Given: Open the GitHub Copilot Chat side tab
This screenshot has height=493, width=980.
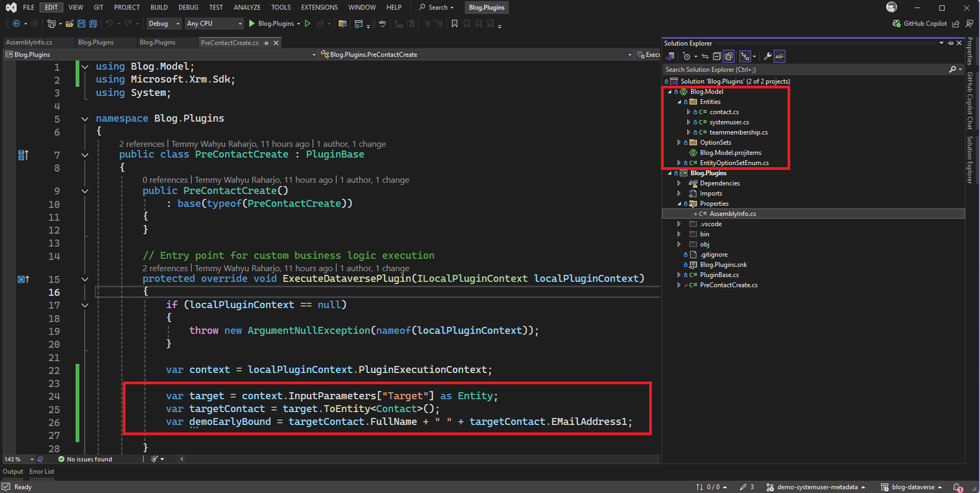Looking at the screenshot, I should click(x=970, y=100).
